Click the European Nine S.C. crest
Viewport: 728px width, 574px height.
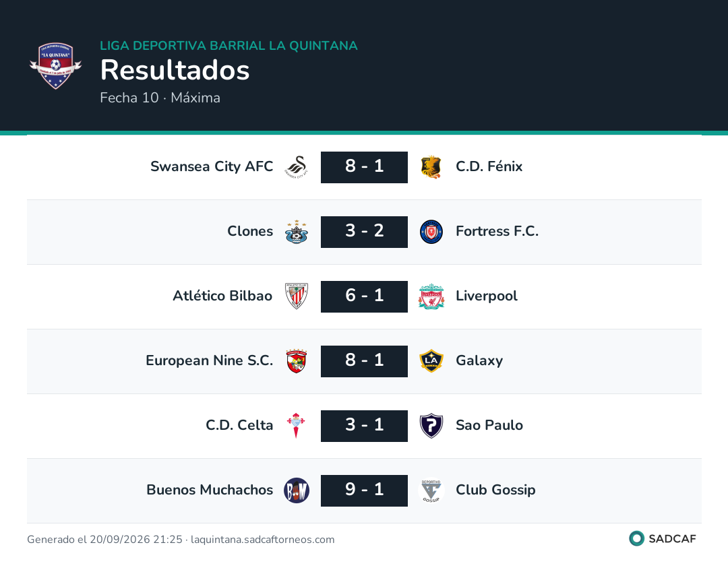tap(296, 361)
